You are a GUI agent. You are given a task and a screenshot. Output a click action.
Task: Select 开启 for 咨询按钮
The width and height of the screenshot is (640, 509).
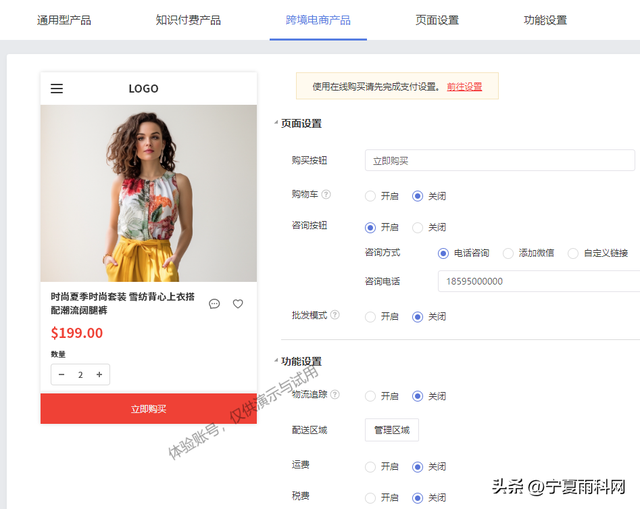point(370,227)
